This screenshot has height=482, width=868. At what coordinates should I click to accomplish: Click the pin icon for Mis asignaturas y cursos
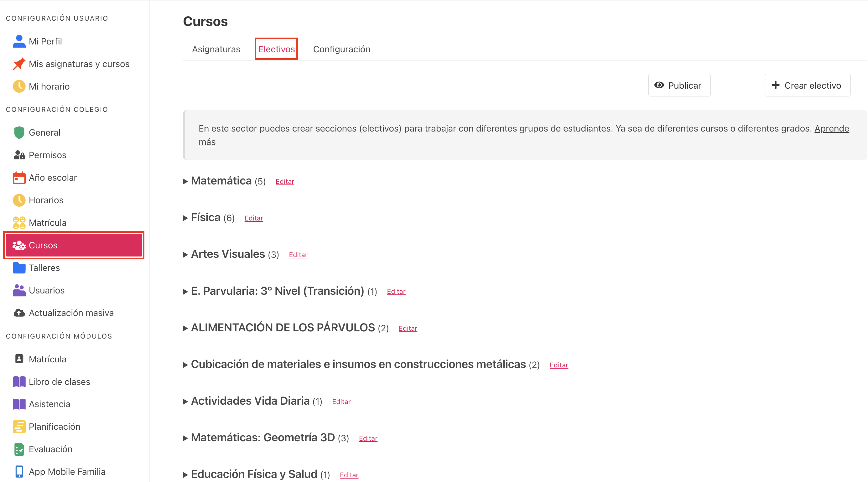[x=19, y=64]
